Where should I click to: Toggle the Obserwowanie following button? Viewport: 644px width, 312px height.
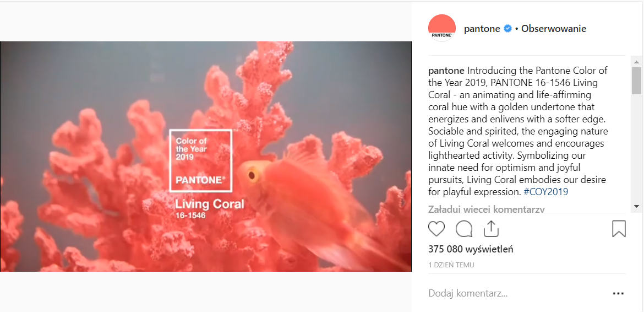click(554, 29)
